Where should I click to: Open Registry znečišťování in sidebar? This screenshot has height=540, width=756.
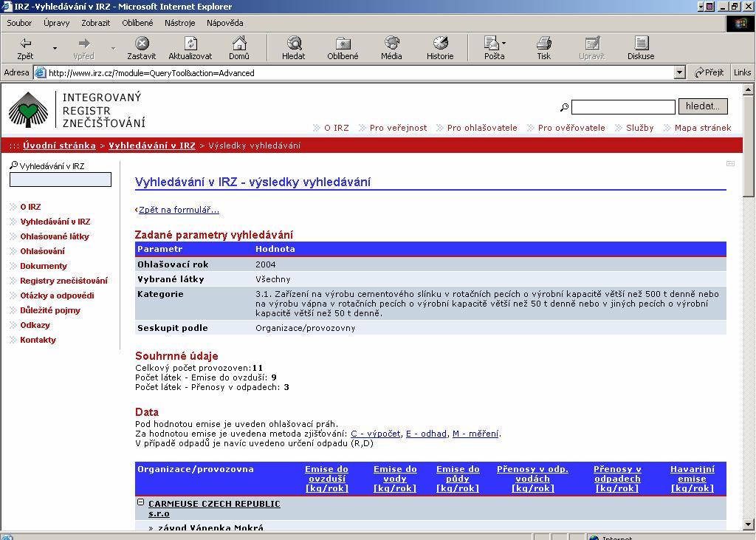tap(63, 281)
